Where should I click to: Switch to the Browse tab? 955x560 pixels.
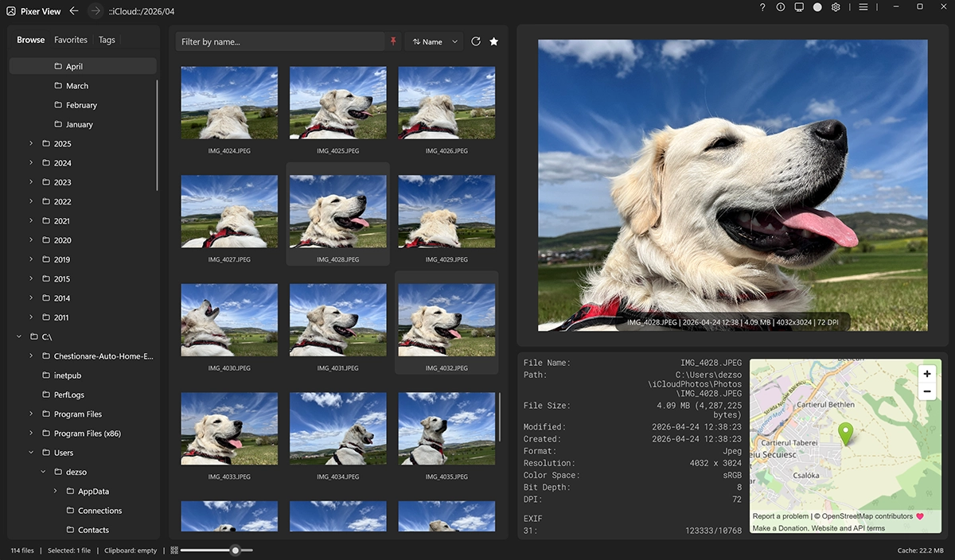(x=31, y=40)
